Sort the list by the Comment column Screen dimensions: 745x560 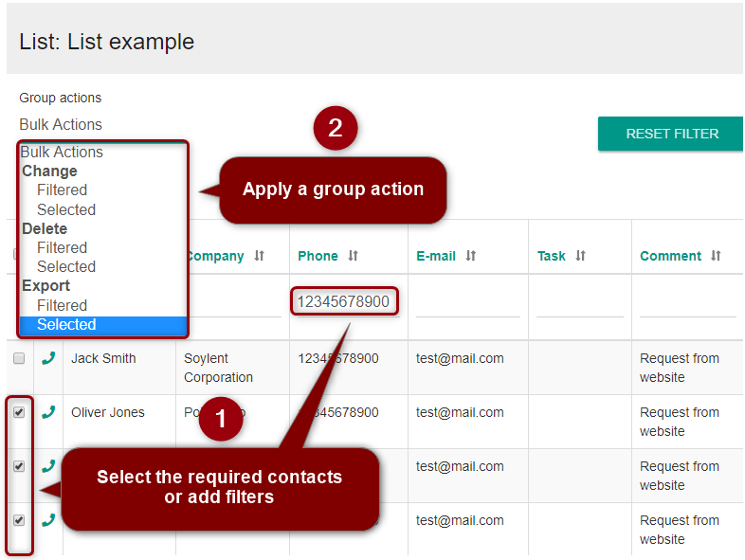pos(717,256)
